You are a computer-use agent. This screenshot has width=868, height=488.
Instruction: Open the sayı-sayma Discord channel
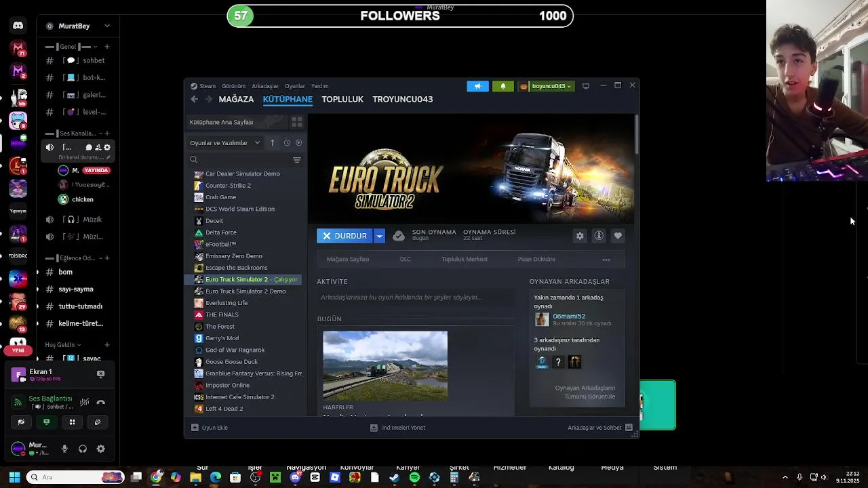[75, 289]
